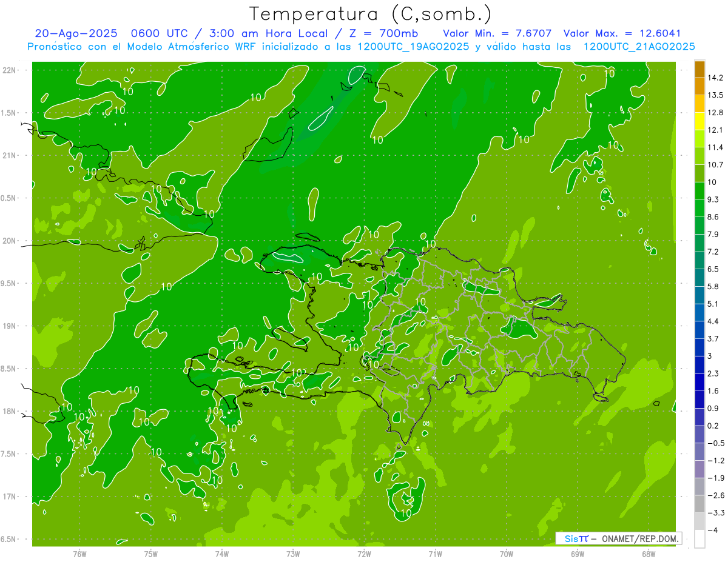The height and width of the screenshot is (562, 728).
Task: Click the SisPI logo text
Action: point(576,538)
